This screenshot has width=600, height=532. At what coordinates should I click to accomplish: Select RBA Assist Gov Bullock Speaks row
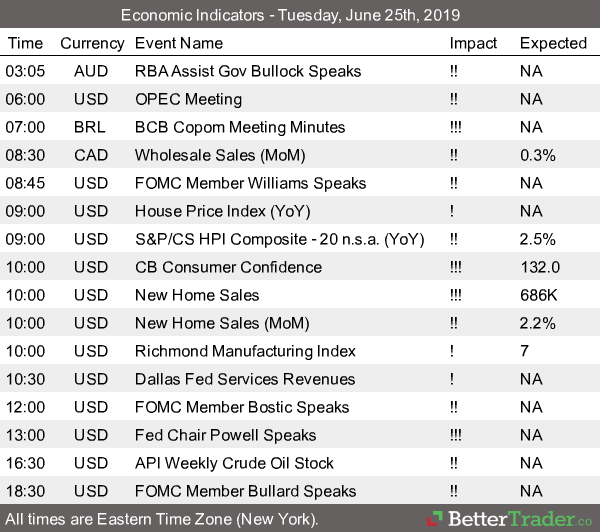point(248,71)
